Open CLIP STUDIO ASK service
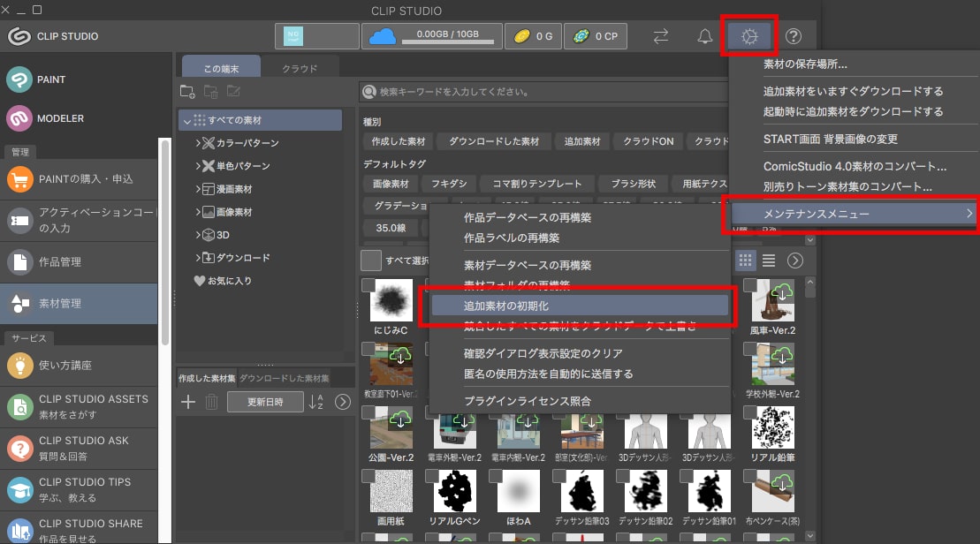 point(79,449)
